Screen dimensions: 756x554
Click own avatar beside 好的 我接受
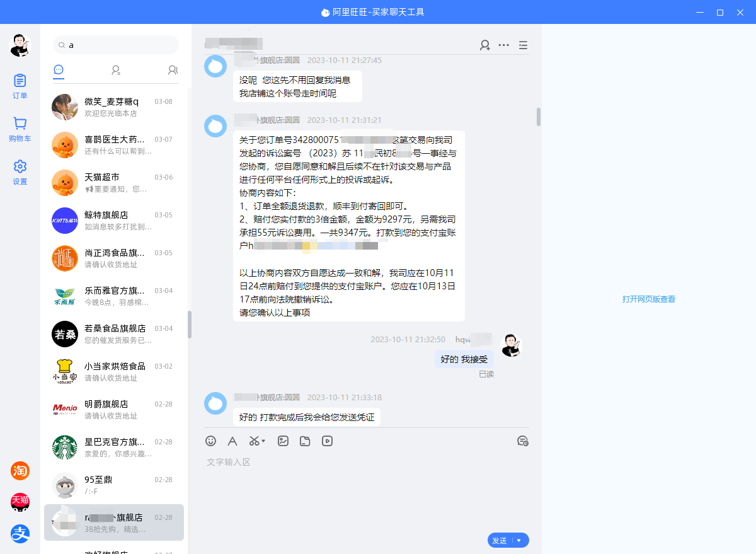[x=511, y=345]
